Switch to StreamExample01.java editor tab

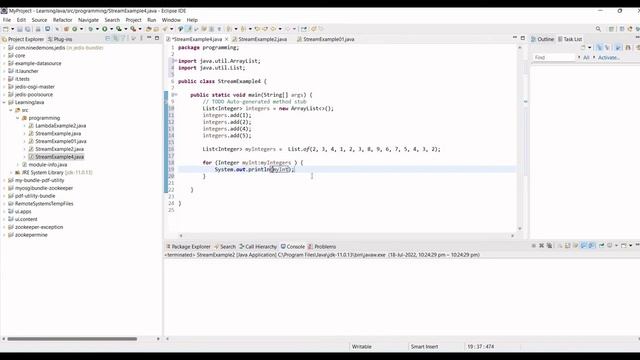pyautogui.click(x=329, y=39)
